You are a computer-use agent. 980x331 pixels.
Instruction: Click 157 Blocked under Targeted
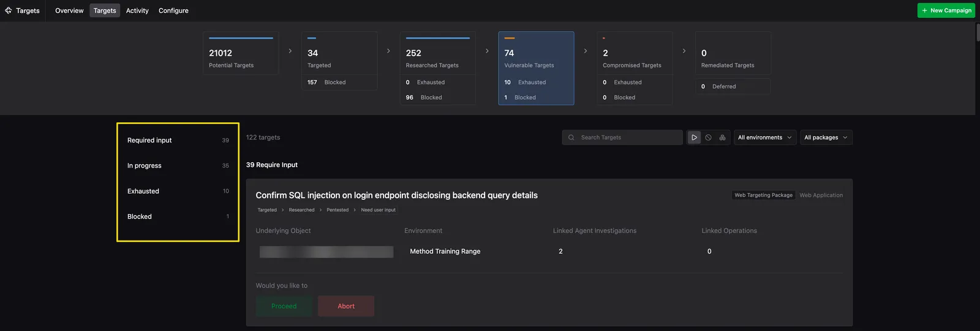click(339, 82)
